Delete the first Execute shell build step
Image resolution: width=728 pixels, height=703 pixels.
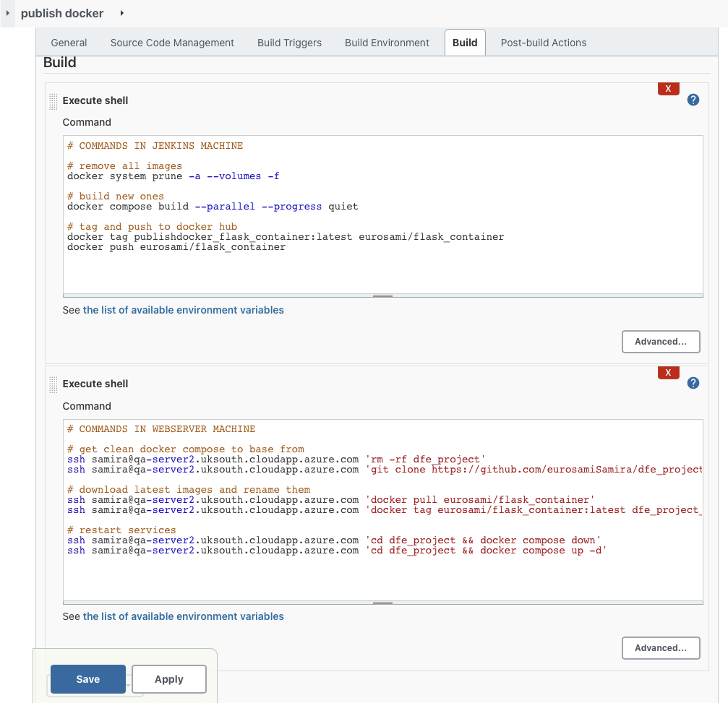click(668, 88)
